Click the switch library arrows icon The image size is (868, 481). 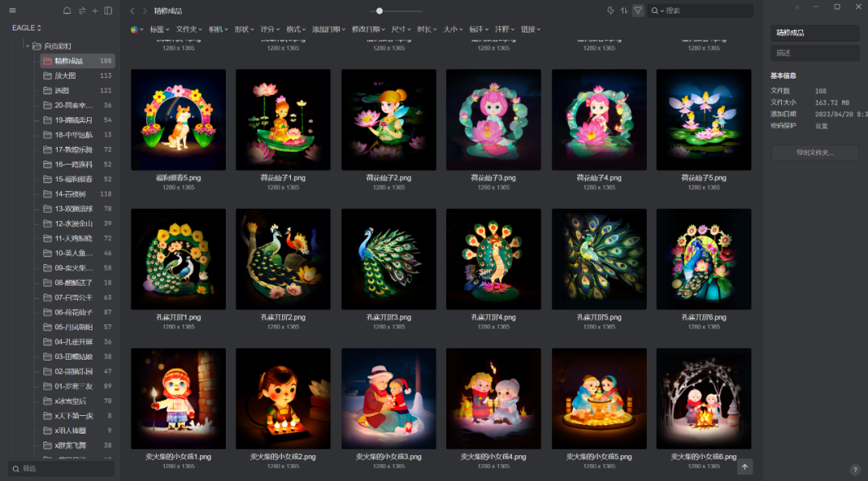(x=82, y=10)
